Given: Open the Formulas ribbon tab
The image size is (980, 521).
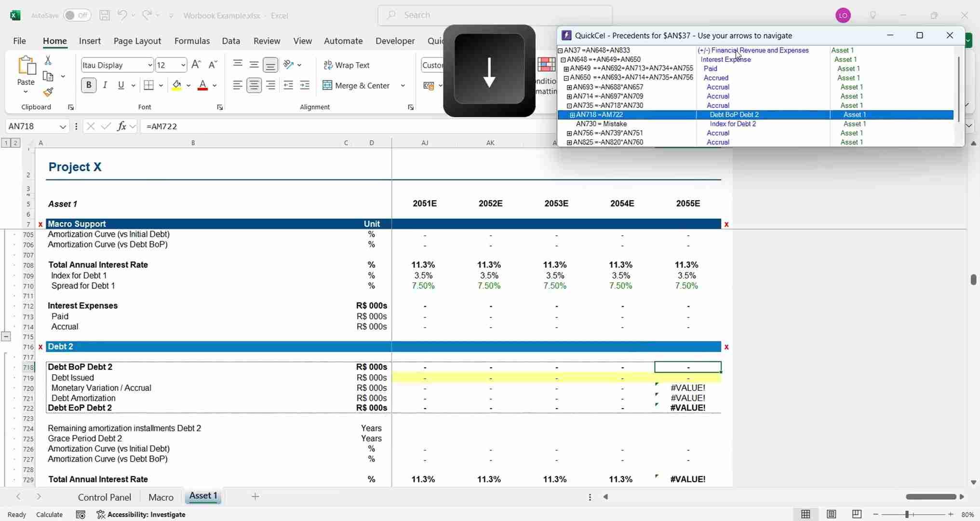Looking at the screenshot, I should pos(192,41).
